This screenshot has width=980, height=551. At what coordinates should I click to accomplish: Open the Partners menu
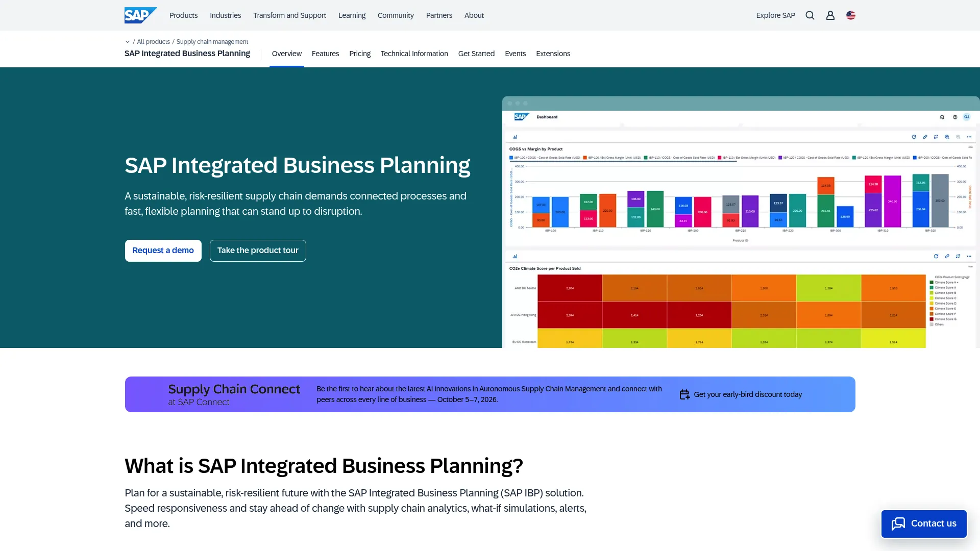click(x=439, y=15)
